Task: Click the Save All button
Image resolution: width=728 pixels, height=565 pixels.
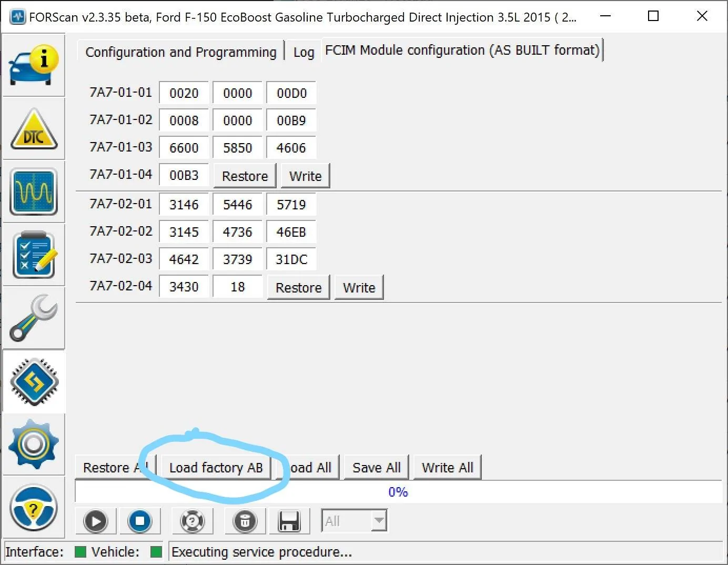Action: coord(376,467)
